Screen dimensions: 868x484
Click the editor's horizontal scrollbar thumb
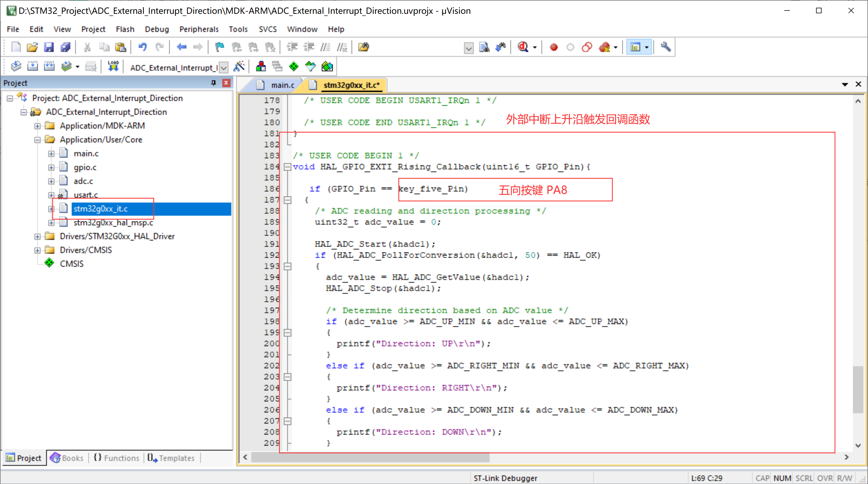370,457
